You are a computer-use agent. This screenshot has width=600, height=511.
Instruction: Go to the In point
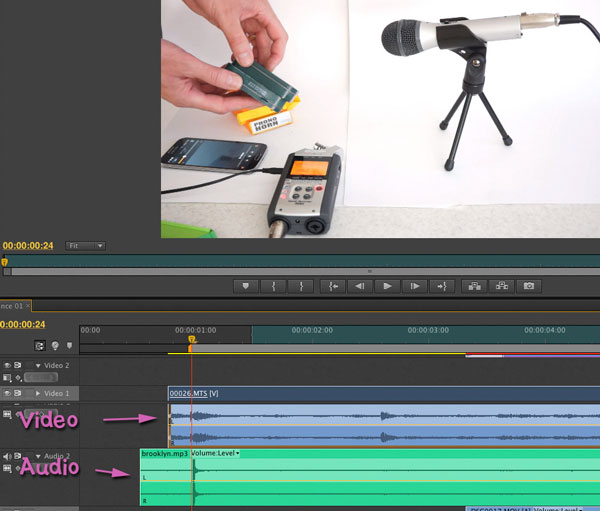(x=333, y=286)
